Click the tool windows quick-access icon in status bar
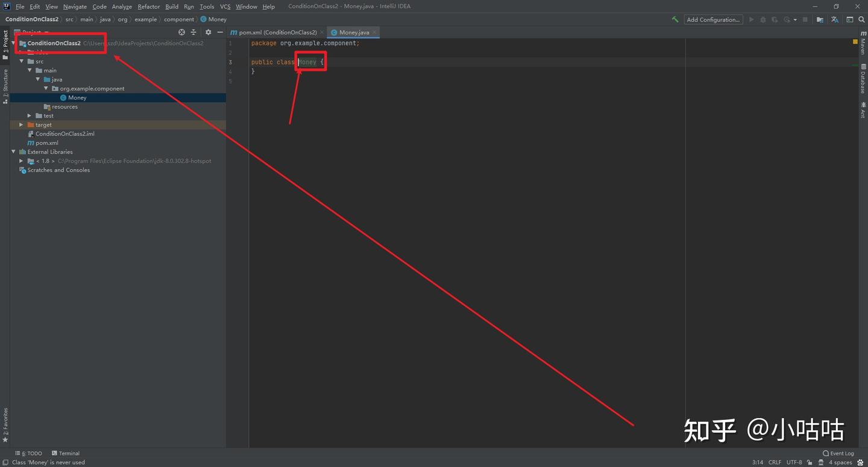The height and width of the screenshot is (467, 868). 5,463
